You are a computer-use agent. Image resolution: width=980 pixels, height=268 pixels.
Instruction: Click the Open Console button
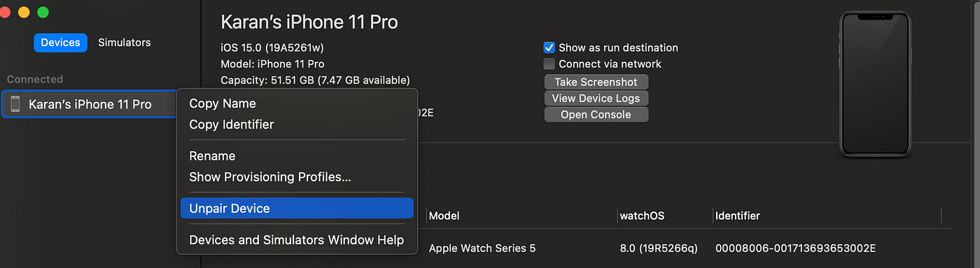[596, 114]
